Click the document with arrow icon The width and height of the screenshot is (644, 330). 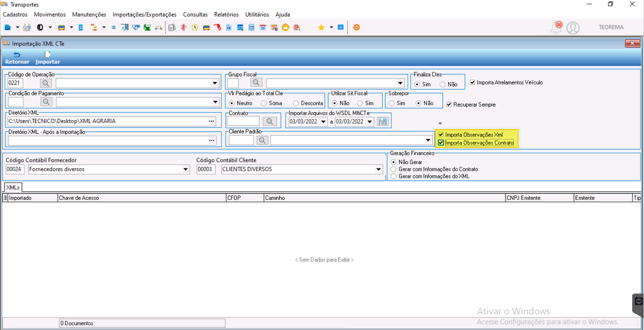[x=229, y=27]
